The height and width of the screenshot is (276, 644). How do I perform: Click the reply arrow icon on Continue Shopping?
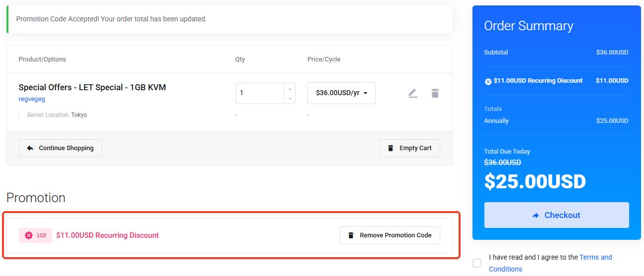(30, 148)
